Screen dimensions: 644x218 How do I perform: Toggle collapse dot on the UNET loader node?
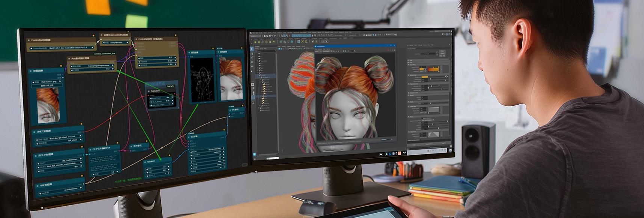point(35,132)
